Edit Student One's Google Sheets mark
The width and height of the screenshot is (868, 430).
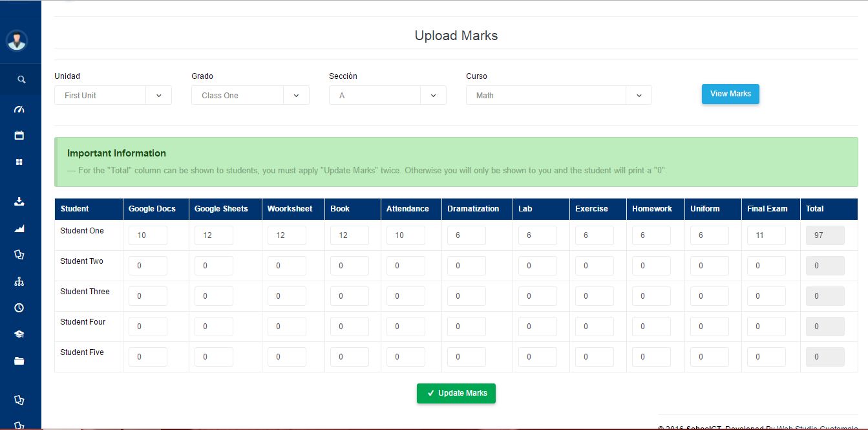pos(214,235)
